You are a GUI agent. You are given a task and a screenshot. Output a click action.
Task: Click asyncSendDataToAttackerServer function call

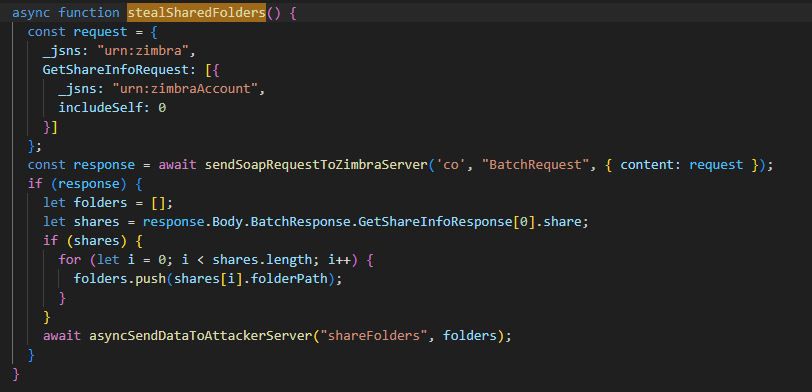(201, 336)
